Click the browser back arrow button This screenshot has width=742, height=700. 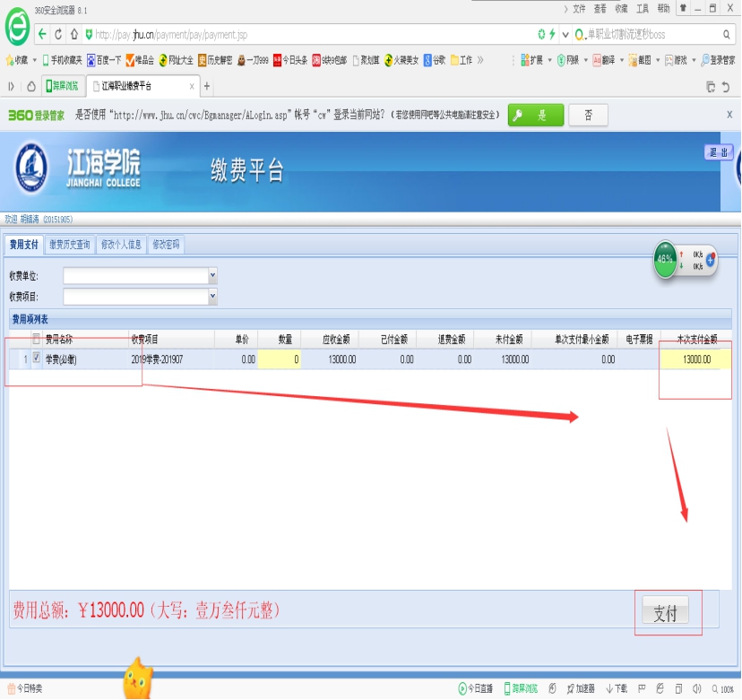coord(42,34)
